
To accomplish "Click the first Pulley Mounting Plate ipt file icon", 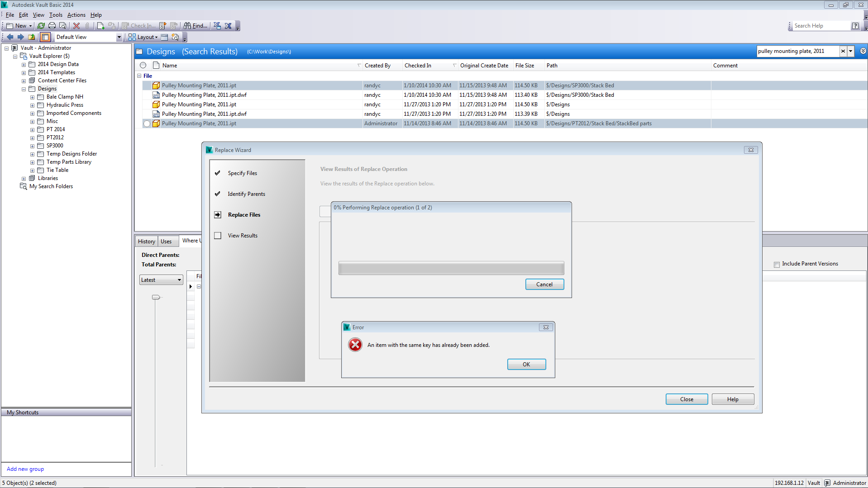I will pos(156,85).
